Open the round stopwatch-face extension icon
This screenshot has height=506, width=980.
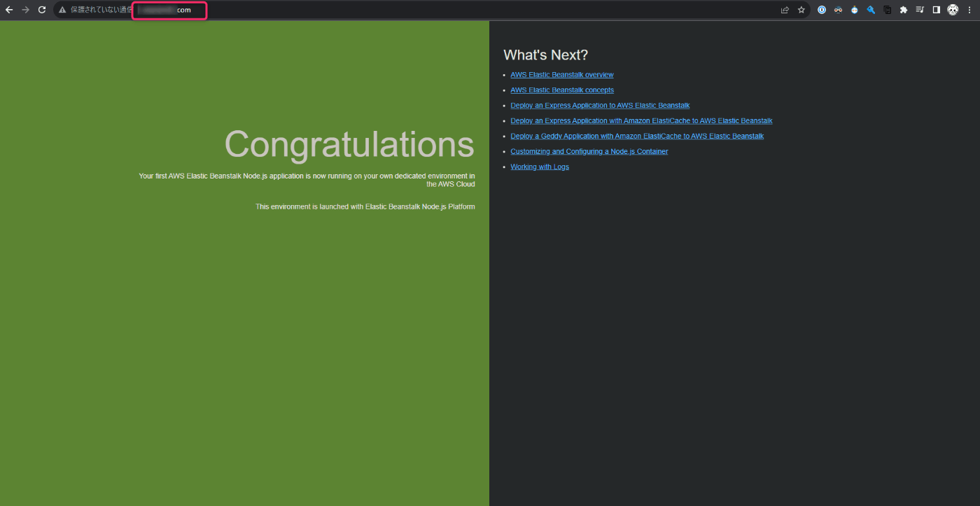point(855,10)
